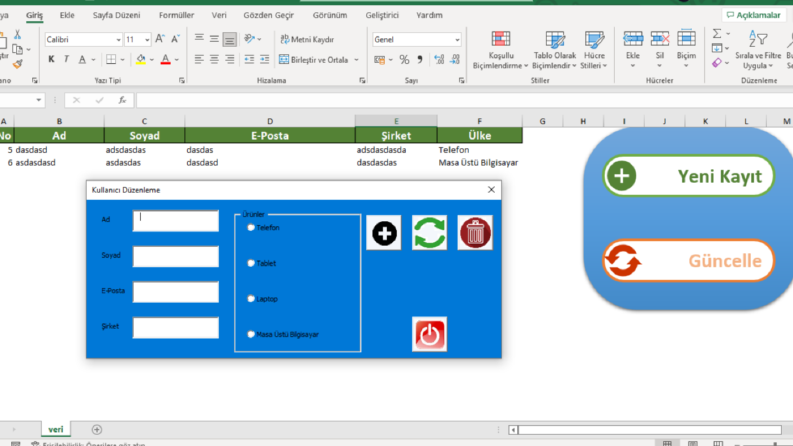
Task: Increase decimal places icon
Action: (439, 60)
